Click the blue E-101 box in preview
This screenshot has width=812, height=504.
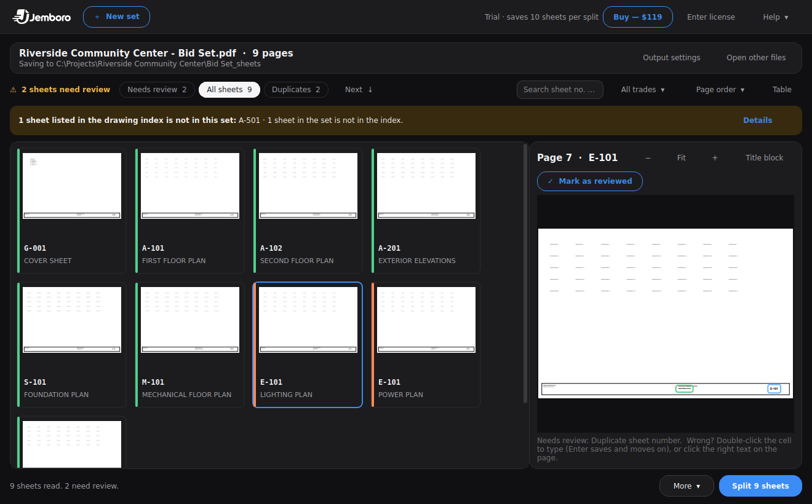[774, 388]
